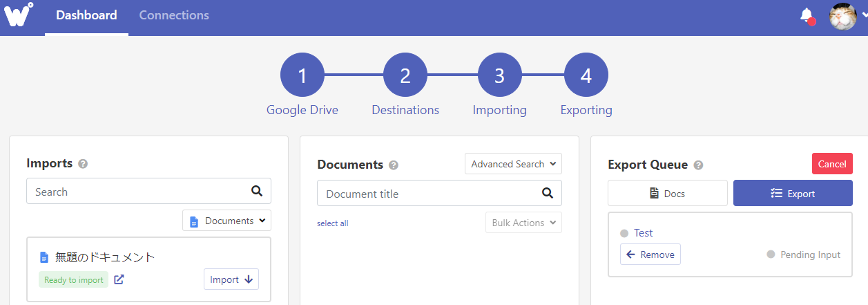Click the Export Queue help icon
The image size is (868, 305).
pyautogui.click(x=698, y=165)
